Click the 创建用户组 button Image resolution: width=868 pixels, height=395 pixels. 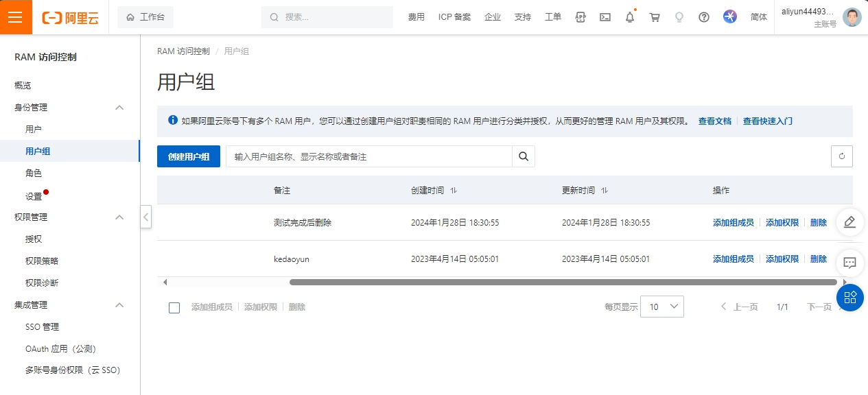[x=189, y=156]
